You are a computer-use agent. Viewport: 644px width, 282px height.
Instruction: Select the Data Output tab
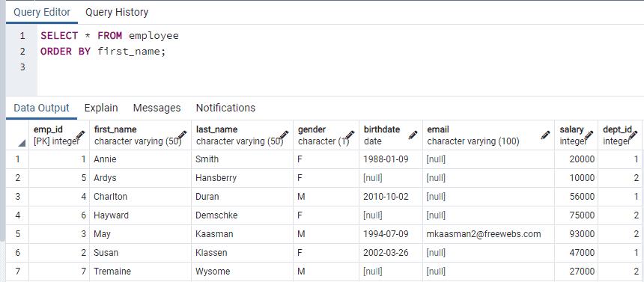pos(41,108)
